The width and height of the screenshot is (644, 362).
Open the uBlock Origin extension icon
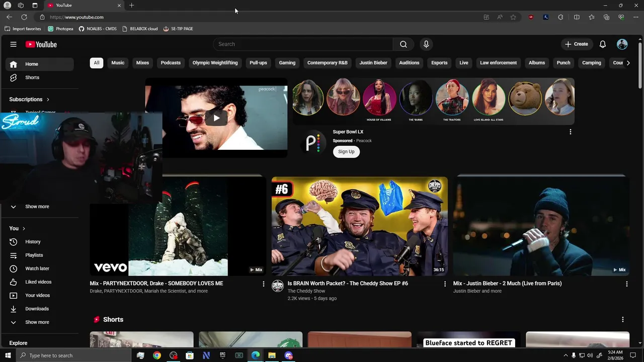[x=531, y=17]
